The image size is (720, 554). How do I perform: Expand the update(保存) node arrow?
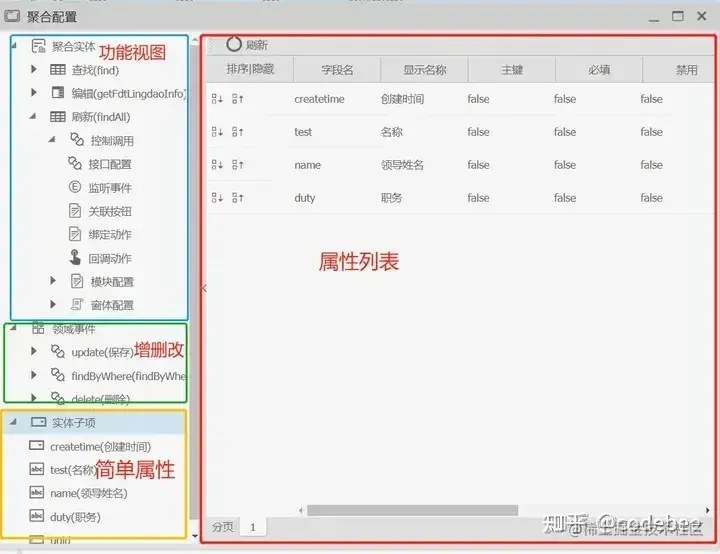click(34, 351)
